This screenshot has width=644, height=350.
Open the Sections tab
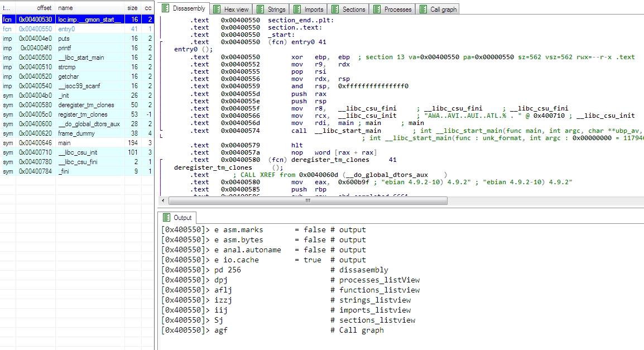tap(348, 9)
